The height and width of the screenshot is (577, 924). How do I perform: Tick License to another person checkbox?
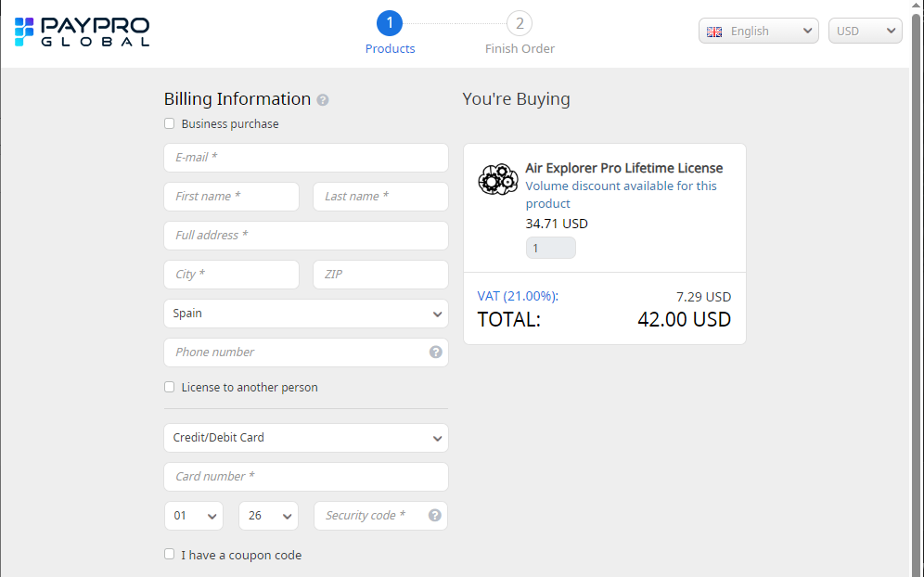169,387
